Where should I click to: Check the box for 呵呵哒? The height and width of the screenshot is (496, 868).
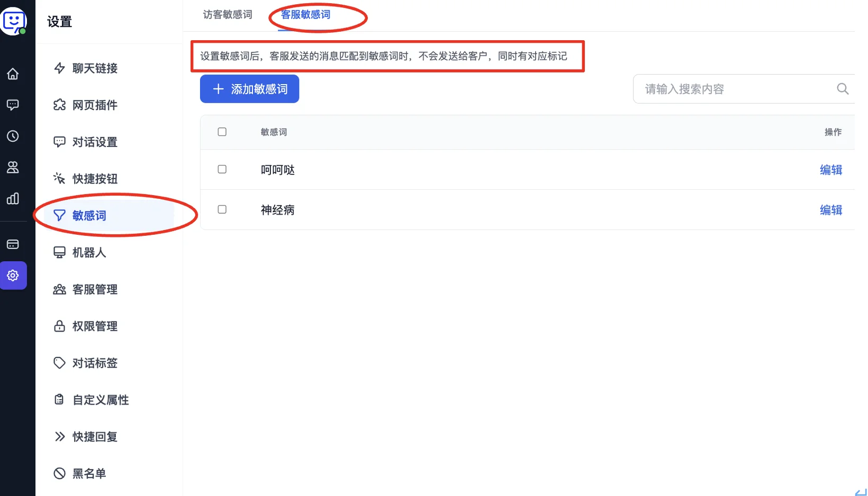[222, 169]
